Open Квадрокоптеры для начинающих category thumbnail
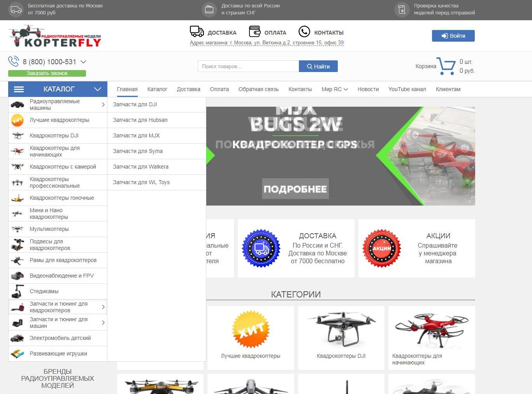 pyautogui.click(x=432, y=338)
